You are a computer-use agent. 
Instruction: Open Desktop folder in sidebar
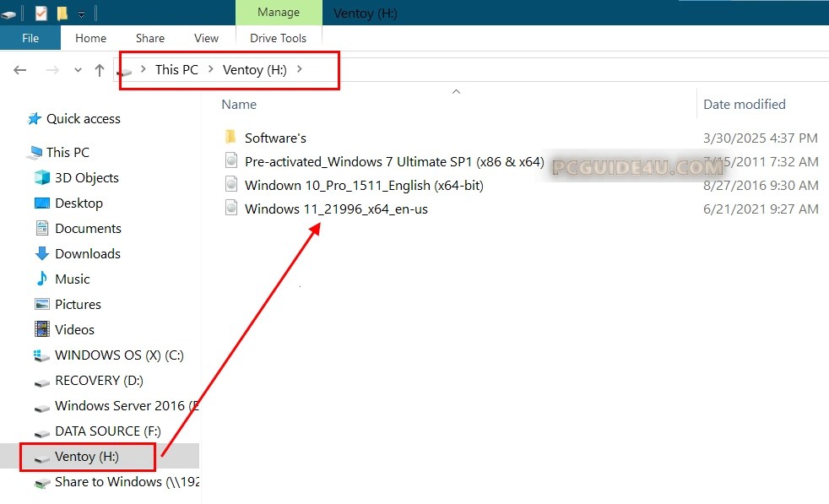coord(79,203)
